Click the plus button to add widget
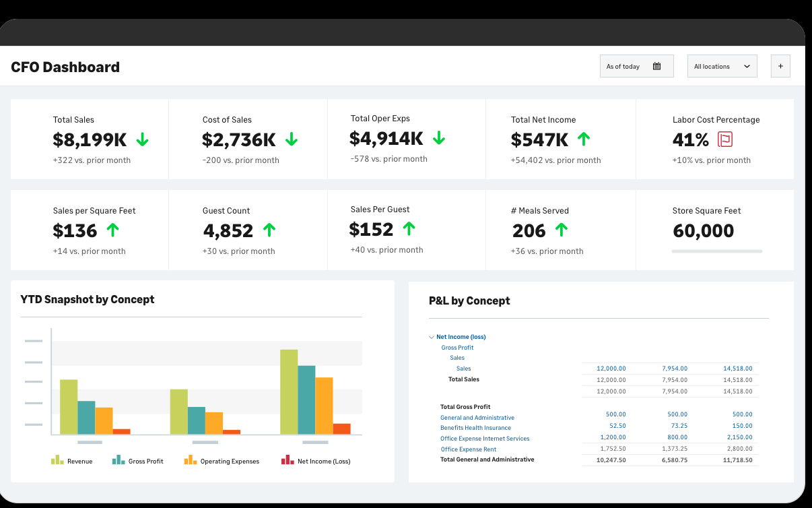812x508 pixels. tap(780, 66)
